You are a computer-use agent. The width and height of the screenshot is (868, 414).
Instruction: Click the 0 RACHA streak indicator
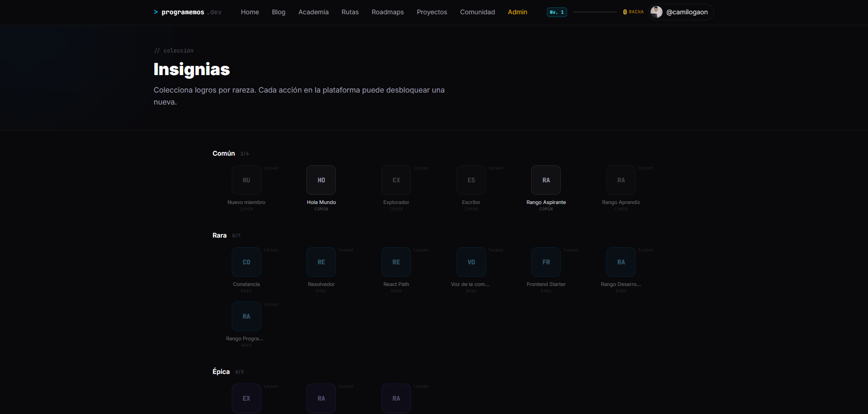(x=633, y=12)
